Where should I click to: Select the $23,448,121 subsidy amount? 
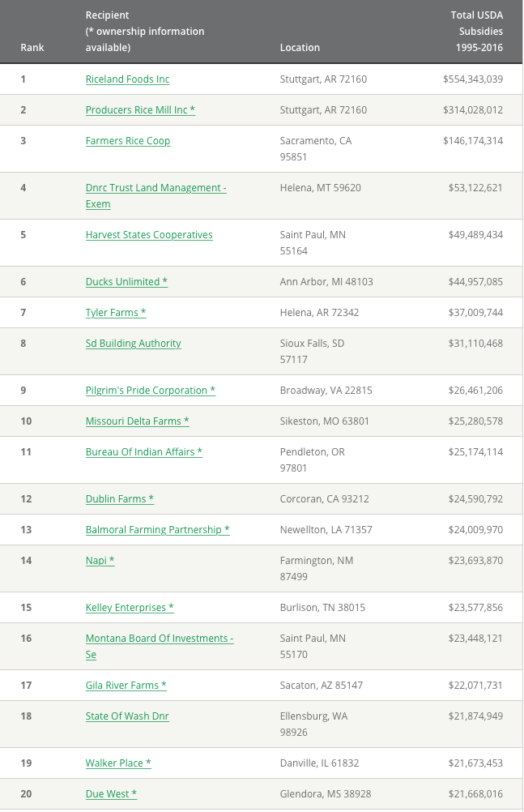click(x=475, y=639)
